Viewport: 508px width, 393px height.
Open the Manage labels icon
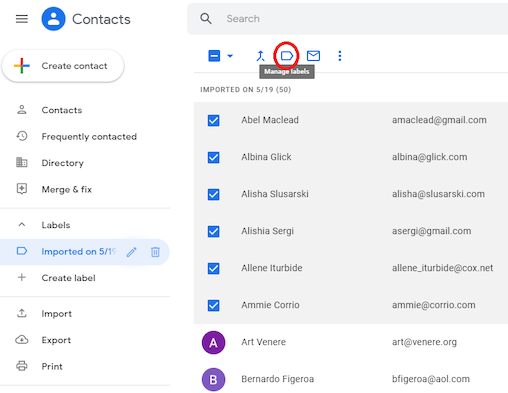coord(287,56)
